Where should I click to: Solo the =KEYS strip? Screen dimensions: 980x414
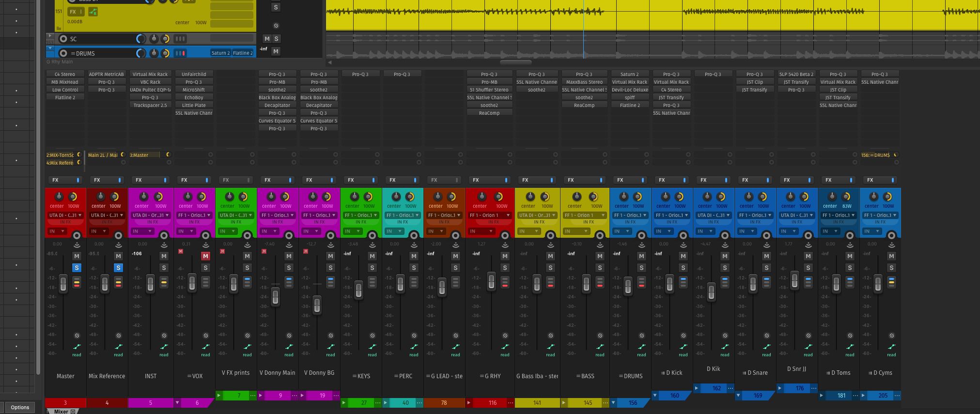372,268
